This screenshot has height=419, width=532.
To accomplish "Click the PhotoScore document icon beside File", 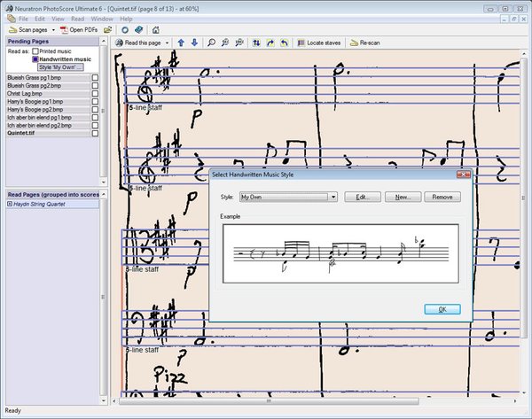I will pos(12,19).
